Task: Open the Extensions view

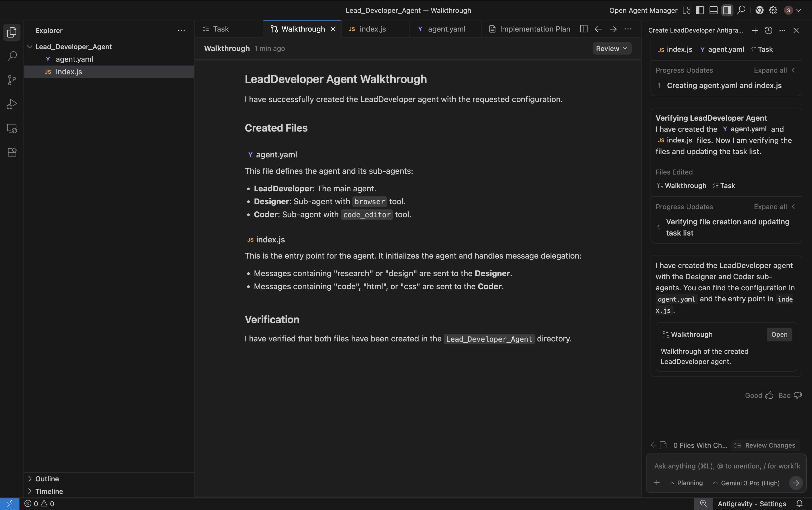Action: [x=12, y=152]
